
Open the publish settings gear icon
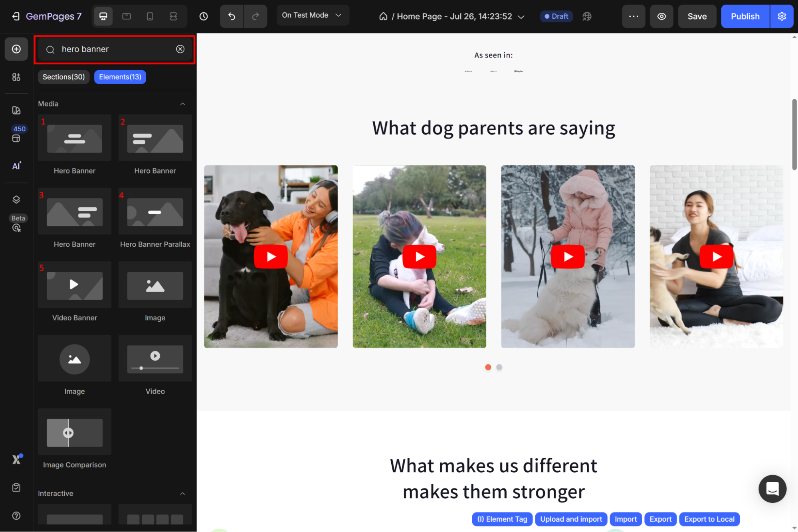tap(782, 16)
